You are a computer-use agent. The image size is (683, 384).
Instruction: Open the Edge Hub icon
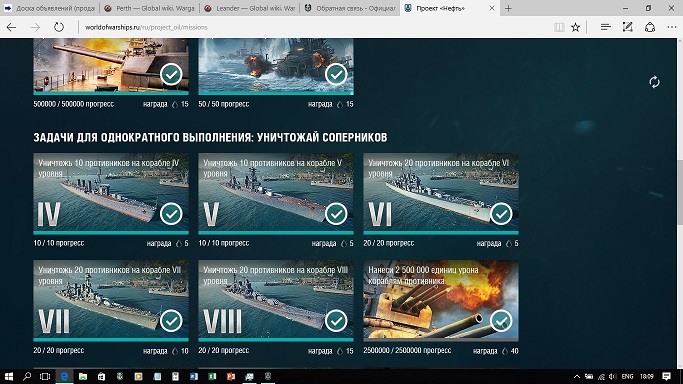[605, 27]
